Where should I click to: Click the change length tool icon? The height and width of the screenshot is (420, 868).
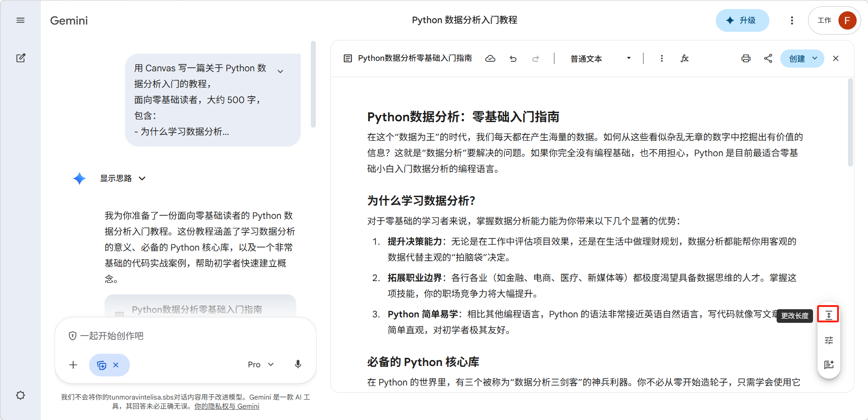click(828, 315)
